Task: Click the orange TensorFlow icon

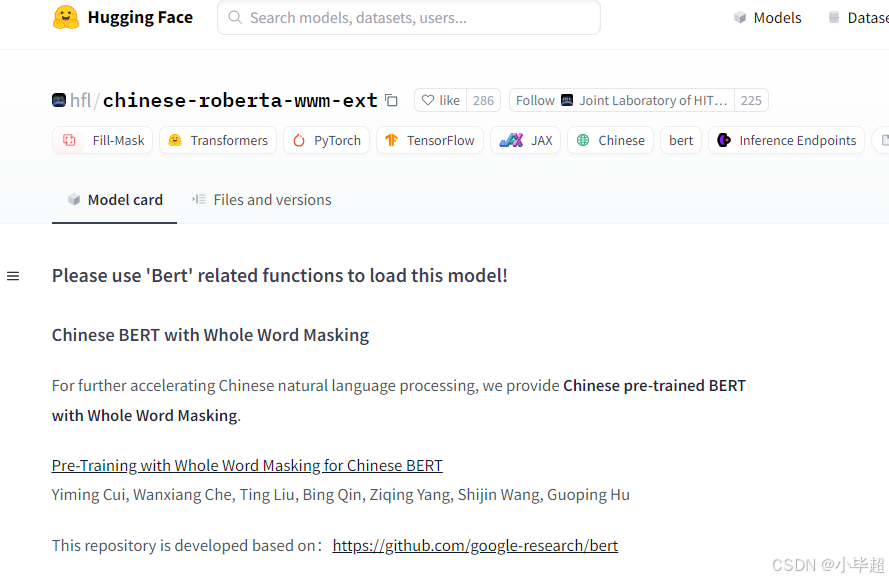Action: tap(391, 140)
